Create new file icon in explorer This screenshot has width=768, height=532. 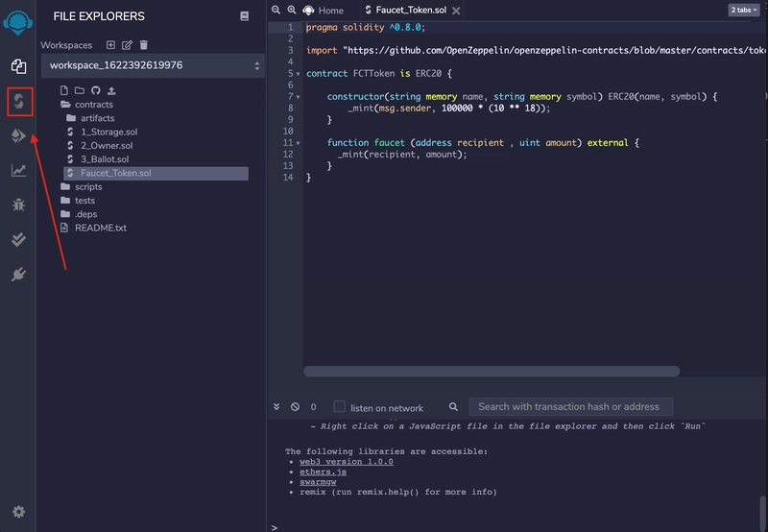pos(64,90)
